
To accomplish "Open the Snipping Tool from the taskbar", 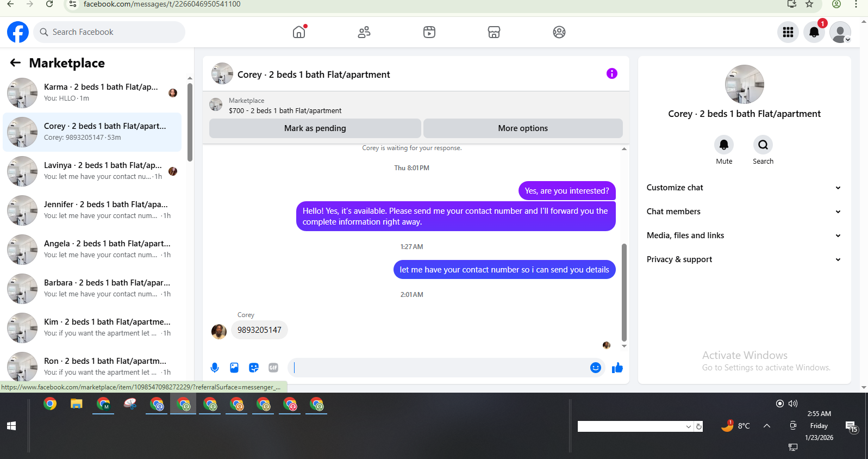I will [130, 404].
